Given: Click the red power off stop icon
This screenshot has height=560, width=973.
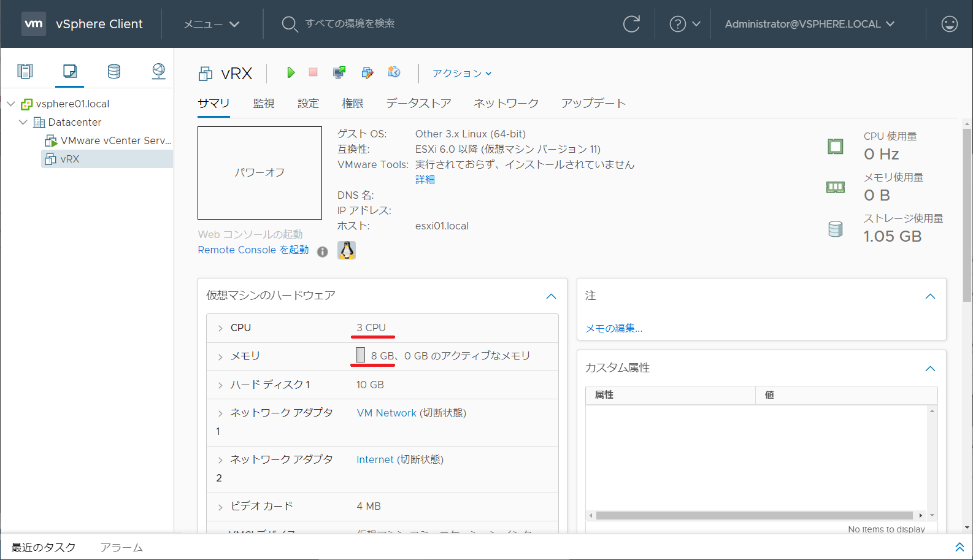Looking at the screenshot, I should tap(313, 72).
